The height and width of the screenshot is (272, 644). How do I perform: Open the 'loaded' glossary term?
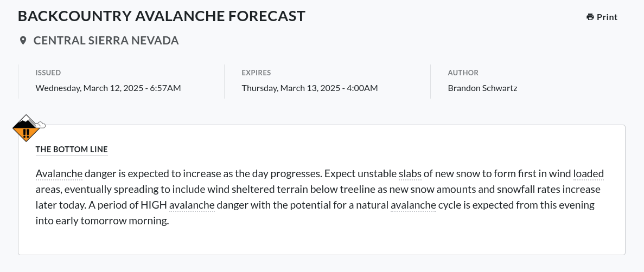588,174
